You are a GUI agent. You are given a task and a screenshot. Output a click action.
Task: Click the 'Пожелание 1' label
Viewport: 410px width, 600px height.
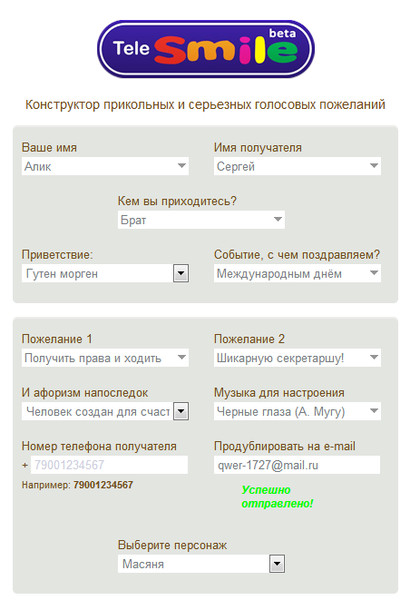57,339
